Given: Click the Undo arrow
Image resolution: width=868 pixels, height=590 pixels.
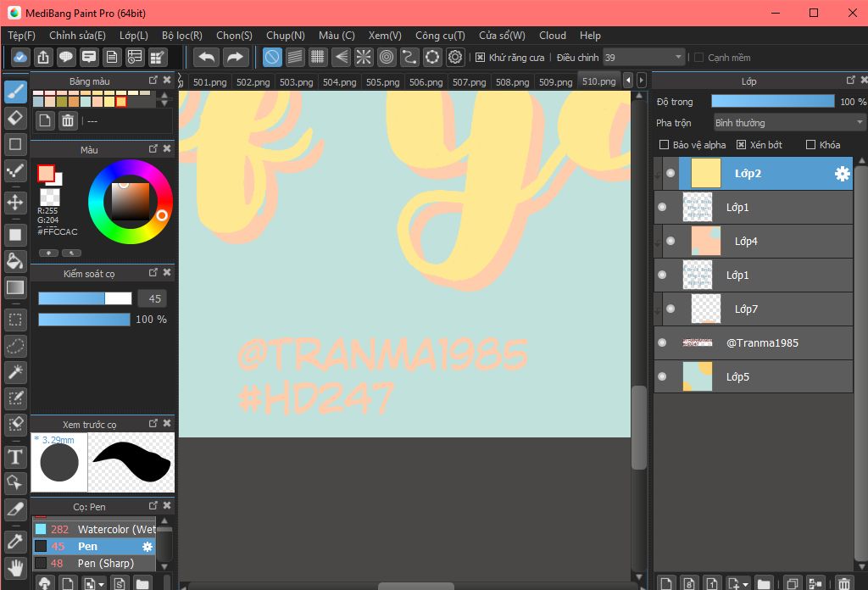Looking at the screenshot, I should (x=207, y=57).
